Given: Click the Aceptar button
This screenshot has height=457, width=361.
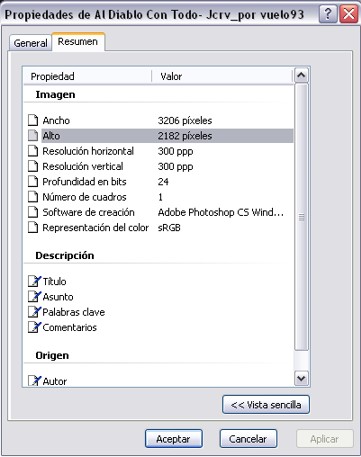Looking at the screenshot, I should 174,439.
